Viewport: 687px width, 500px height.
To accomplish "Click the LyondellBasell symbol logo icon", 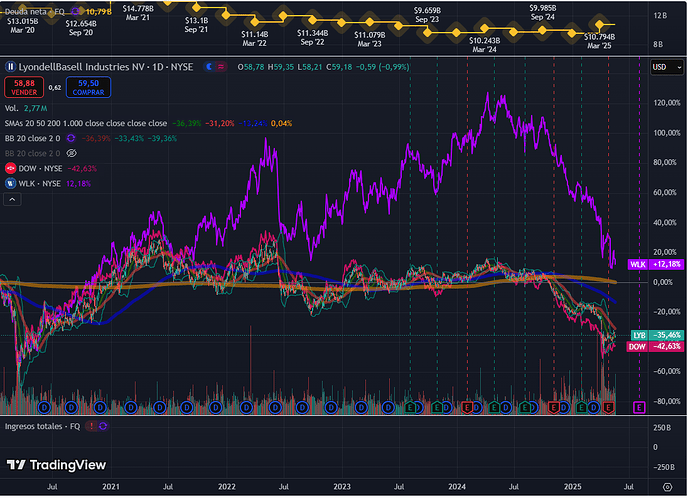I will pos(10,67).
